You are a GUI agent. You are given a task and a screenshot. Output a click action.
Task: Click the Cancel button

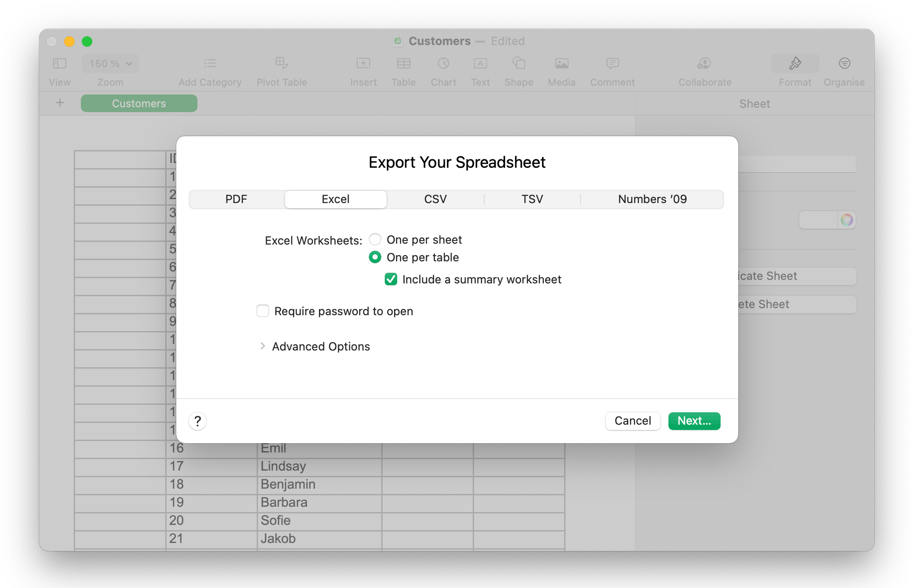point(631,420)
